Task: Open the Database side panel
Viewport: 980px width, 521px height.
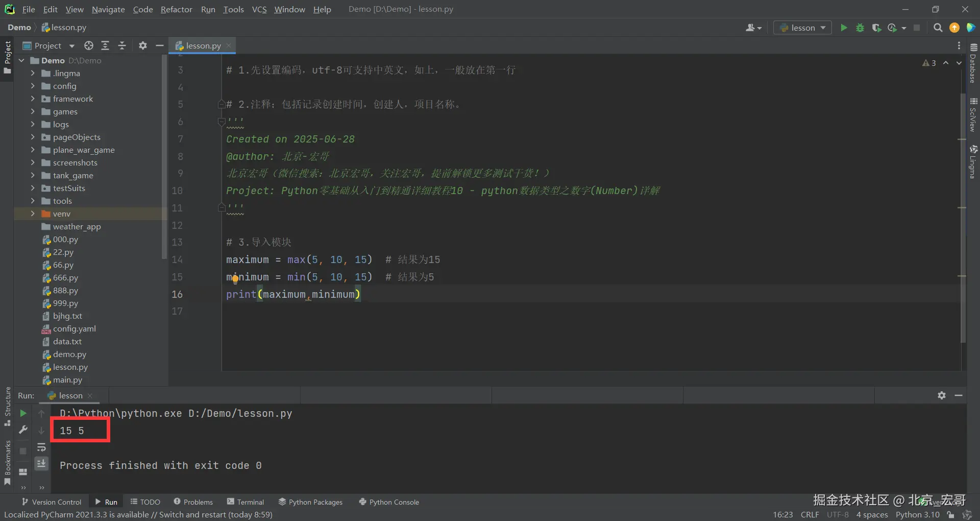Action: click(x=973, y=63)
